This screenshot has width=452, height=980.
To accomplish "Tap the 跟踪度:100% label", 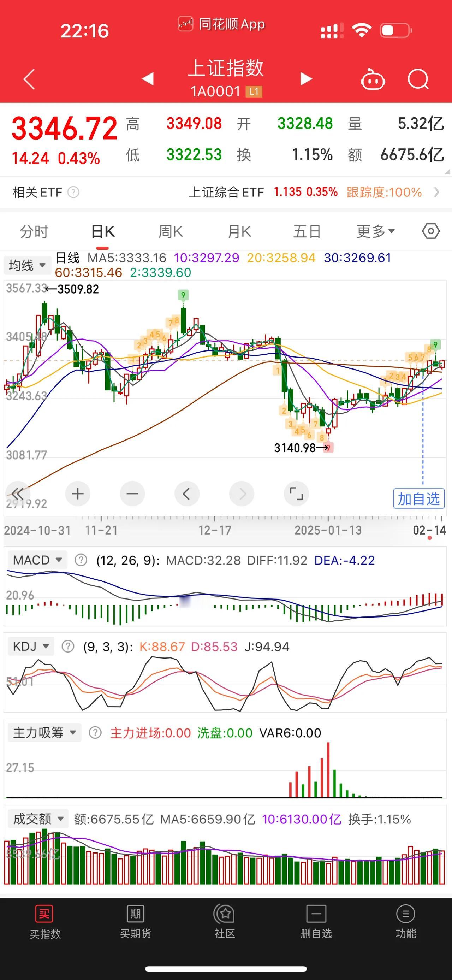I will [384, 192].
